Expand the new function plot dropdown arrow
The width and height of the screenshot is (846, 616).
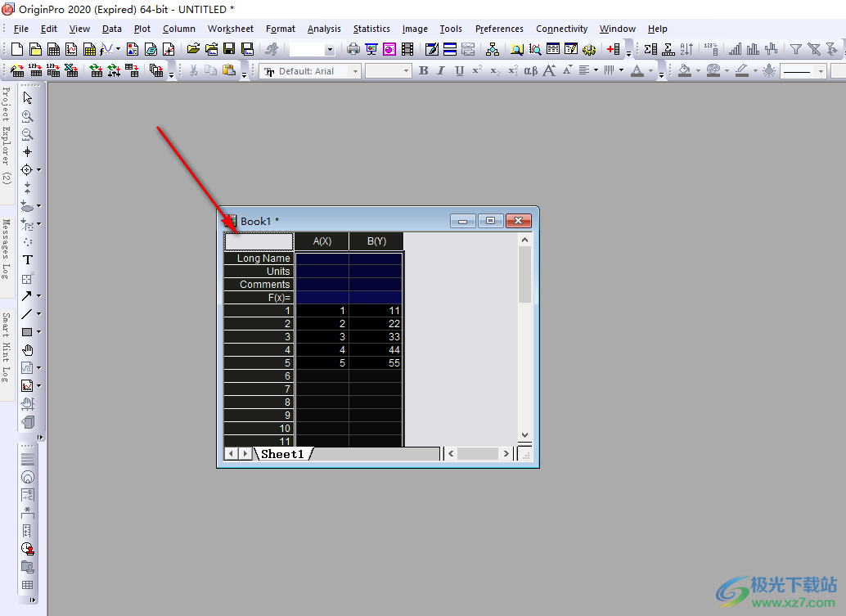pos(118,50)
